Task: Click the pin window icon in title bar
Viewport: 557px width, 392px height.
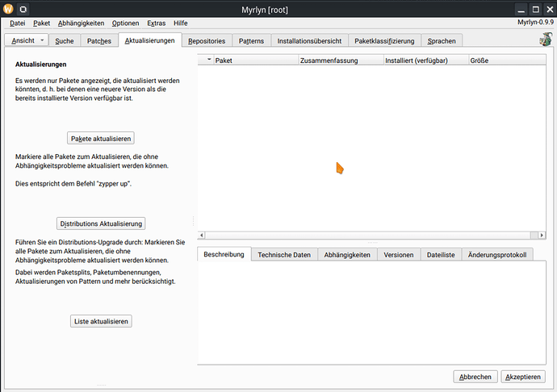Action: (23, 8)
